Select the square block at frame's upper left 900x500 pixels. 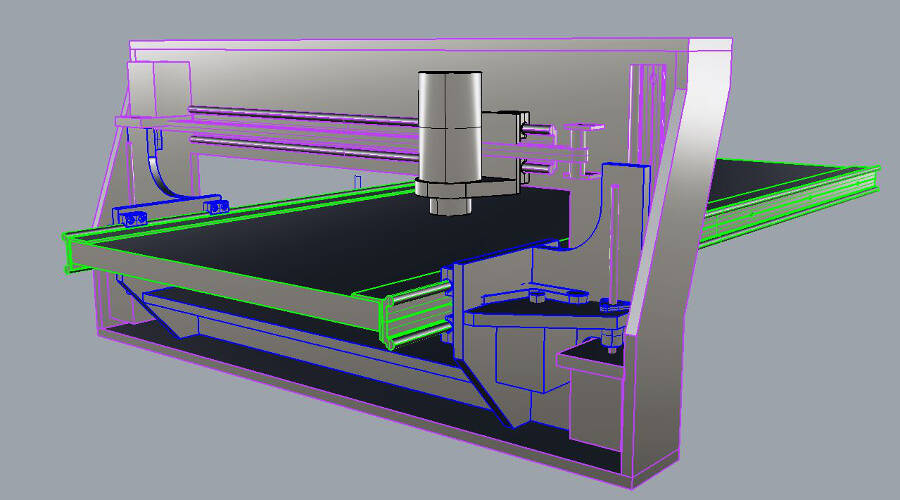point(160,89)
